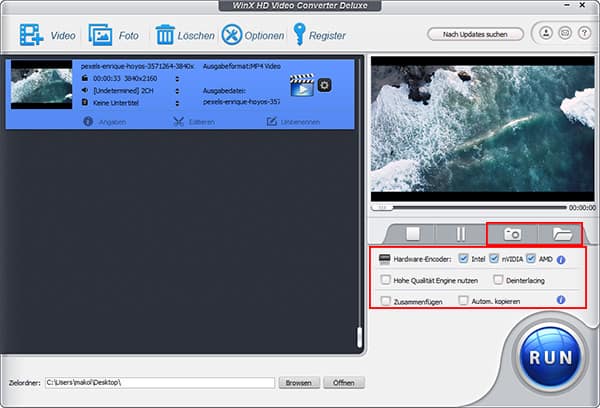Enable Hohe Qualität Engine nutzen
Image resolution: width=600 pixels, height=408 pixels.
coord(385,280)
